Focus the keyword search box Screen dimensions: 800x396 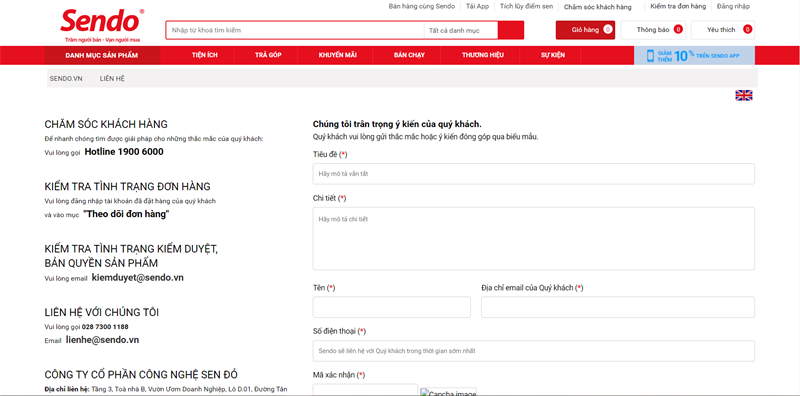[x=295, y=31]
